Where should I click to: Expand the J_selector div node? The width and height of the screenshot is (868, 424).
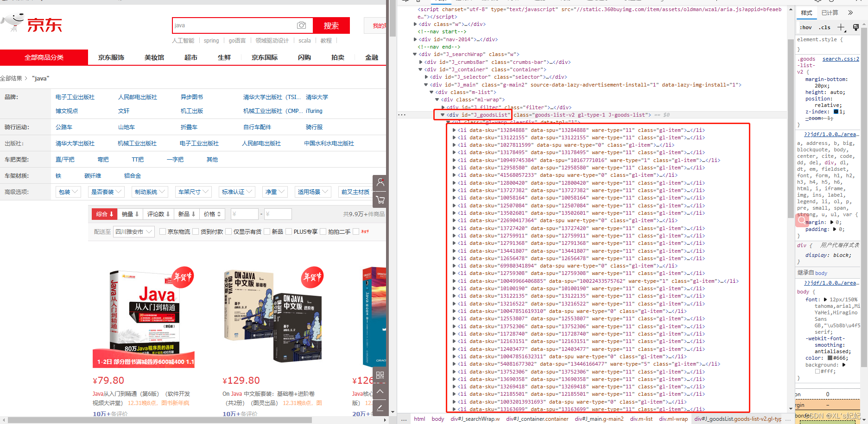(x=426, y=77)
